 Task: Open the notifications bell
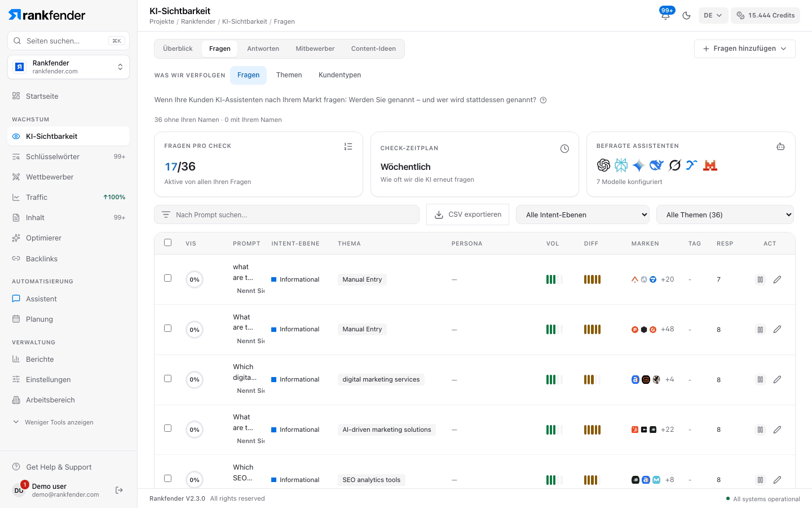pyautogui.click(x=665, y=15)
